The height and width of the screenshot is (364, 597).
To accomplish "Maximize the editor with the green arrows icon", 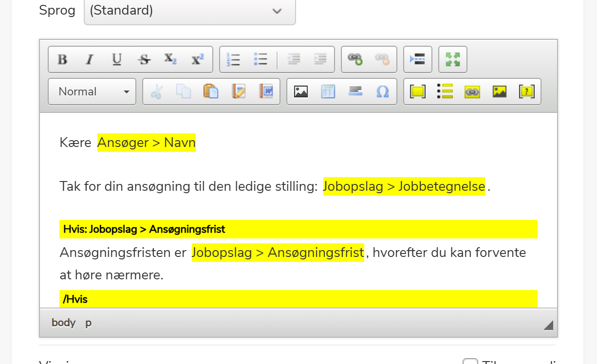I will 452,59.
